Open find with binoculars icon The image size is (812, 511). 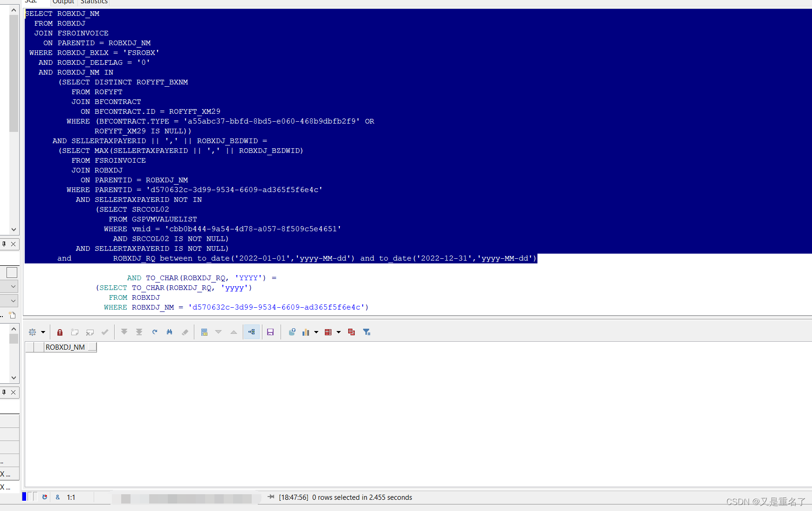[x=169, y=332]
